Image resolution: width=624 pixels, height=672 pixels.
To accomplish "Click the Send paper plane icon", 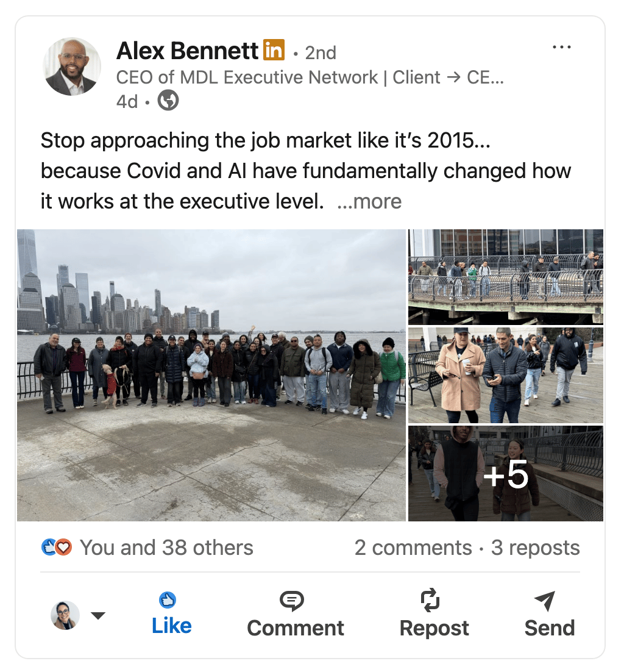I will [x=545, y=601].
